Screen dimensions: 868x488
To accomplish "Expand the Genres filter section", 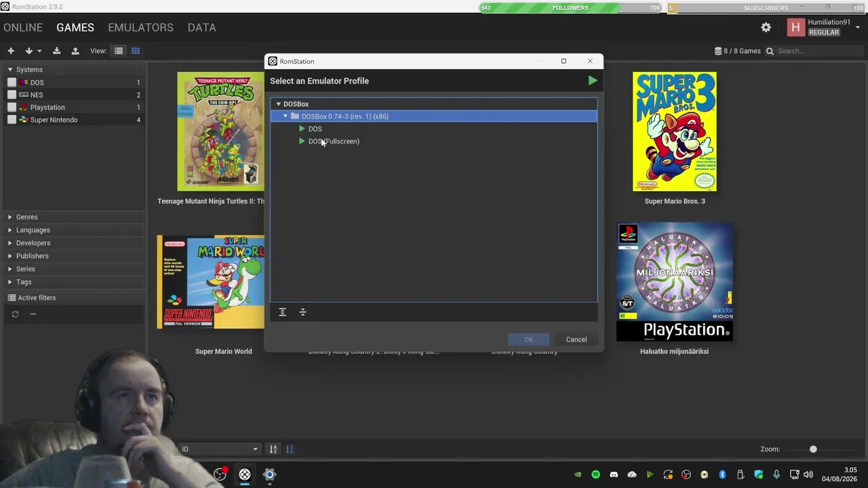I will pyautogui.click(x=10, y=217).
